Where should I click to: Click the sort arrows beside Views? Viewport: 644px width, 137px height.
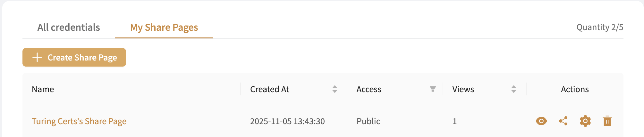(x=513, y=89)
